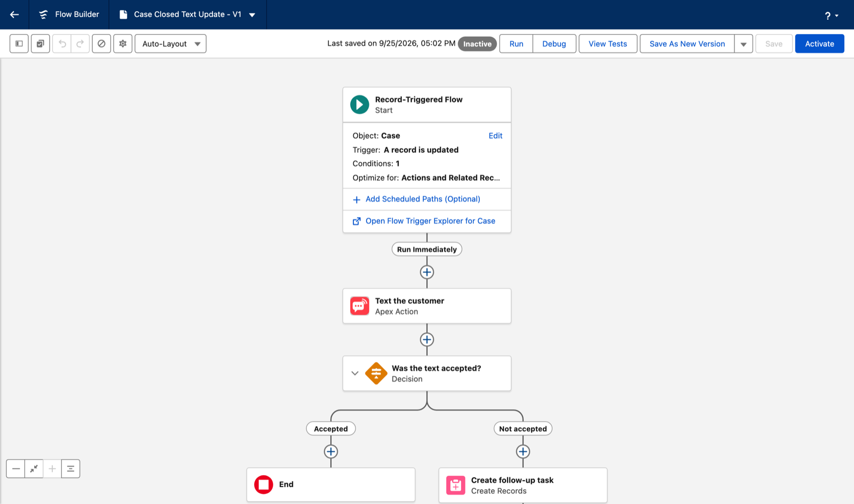Select the Run Immediately path label

(427, 249)
